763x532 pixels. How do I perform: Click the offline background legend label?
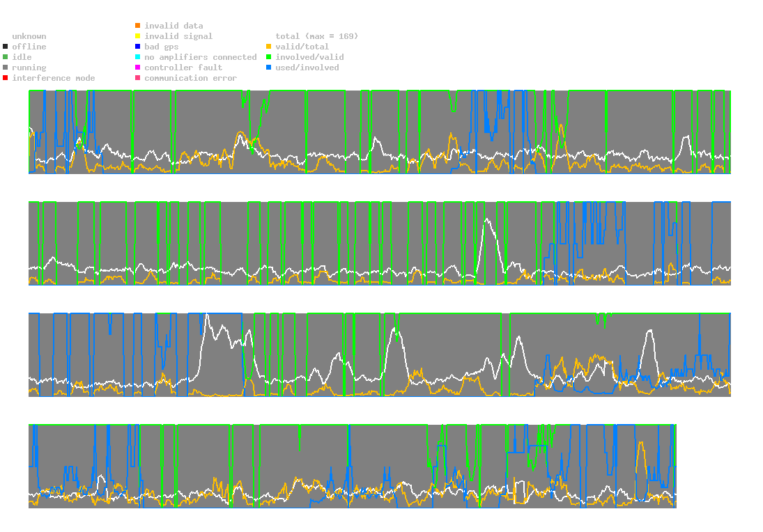29,47
